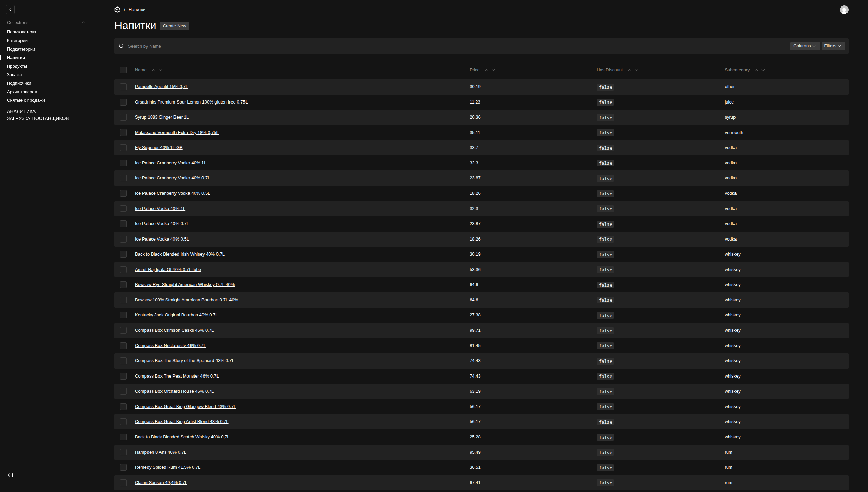Toggle the select-all rows checkbox
The height and width of the screenshot is (492, 868).
pos(123,70)
